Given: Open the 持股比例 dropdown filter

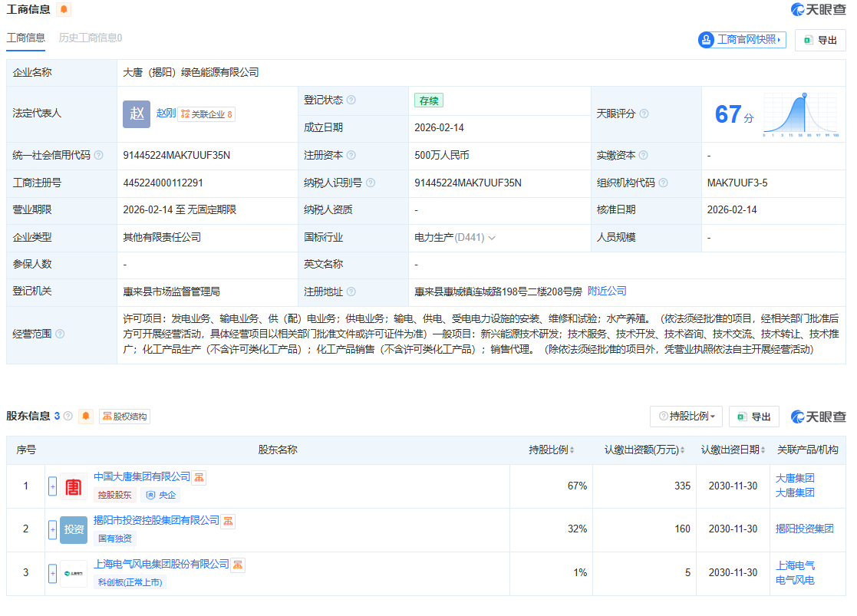Looking at the screenshot, I should point(686,417).
